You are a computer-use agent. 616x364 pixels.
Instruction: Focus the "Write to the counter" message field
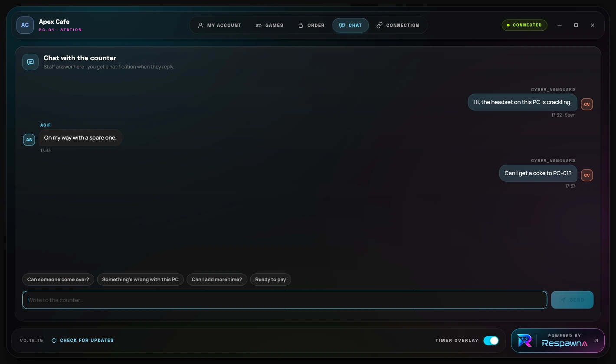coord(285,300)
